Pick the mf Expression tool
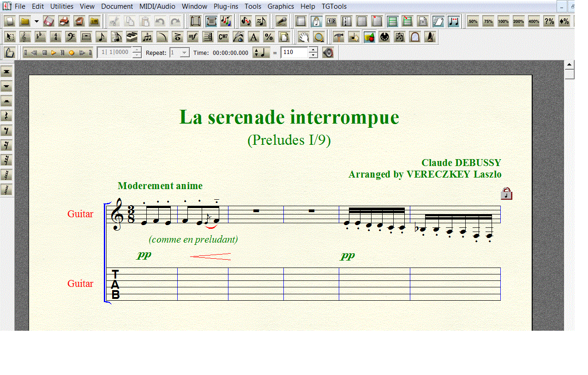The image size is (588, 375). pyautogui.click(x=192, y=37)
